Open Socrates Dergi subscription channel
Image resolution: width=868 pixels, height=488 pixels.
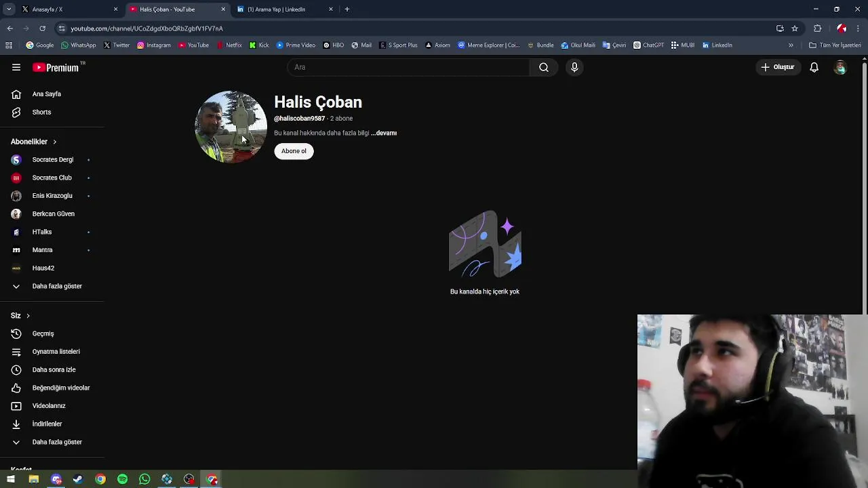click(x=52, y=160)
